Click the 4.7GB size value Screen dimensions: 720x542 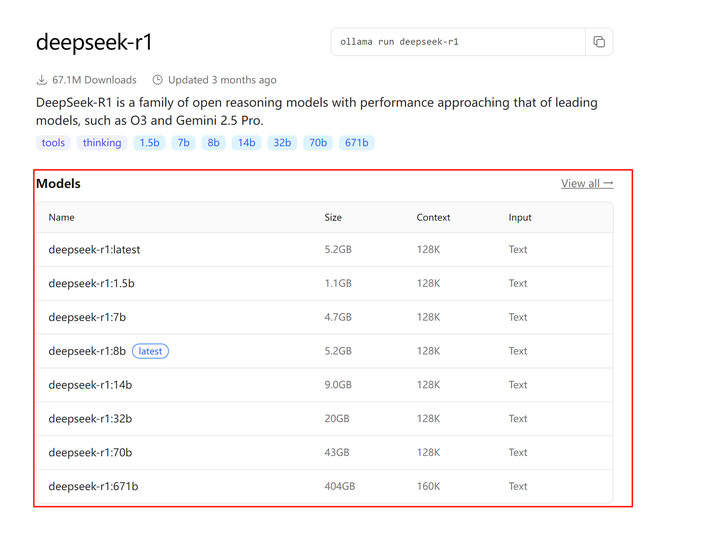tap(338, 317)
